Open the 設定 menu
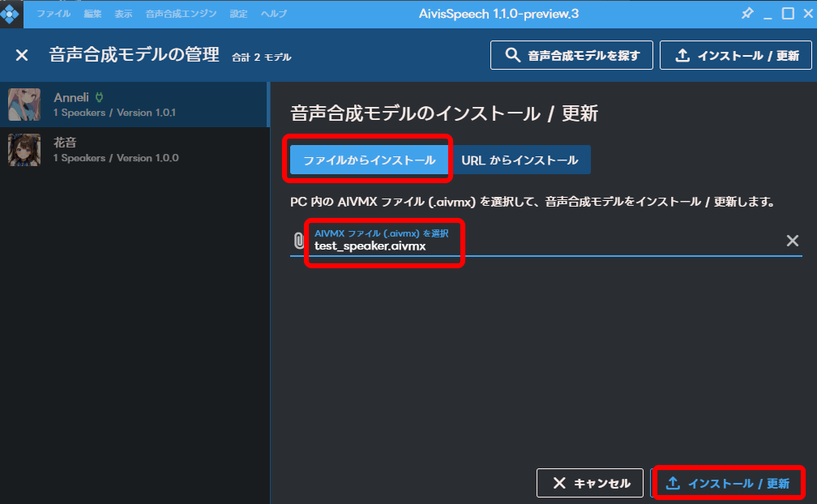 pyautogui.click(x=238, y=14)
